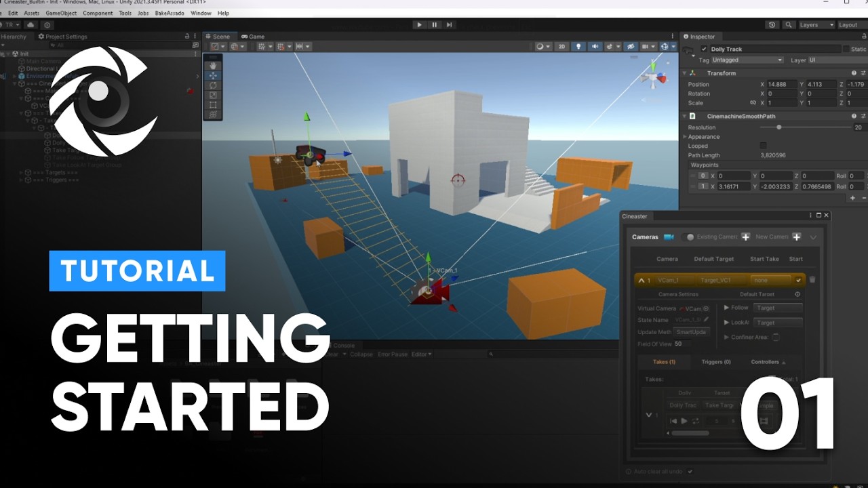Toggle the Existing Camera switch
This screenshot has width=868, height=488.
pos(688,237)
